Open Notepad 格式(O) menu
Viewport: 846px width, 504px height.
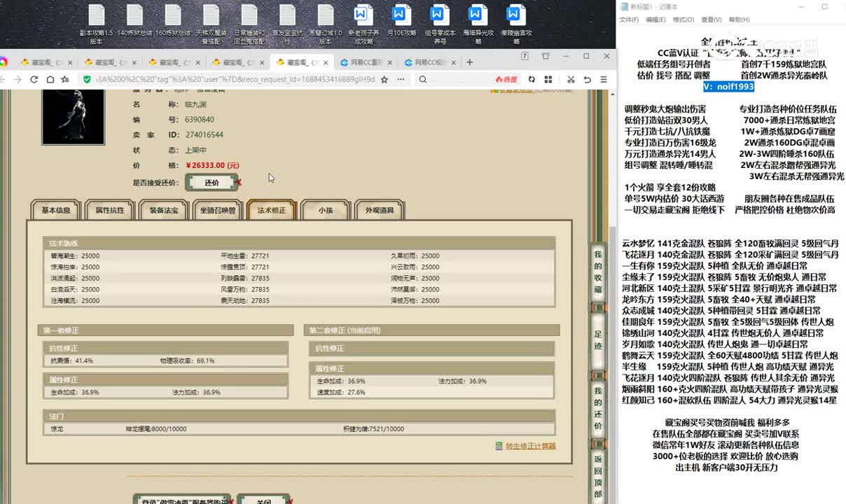(x=684, y=20)
